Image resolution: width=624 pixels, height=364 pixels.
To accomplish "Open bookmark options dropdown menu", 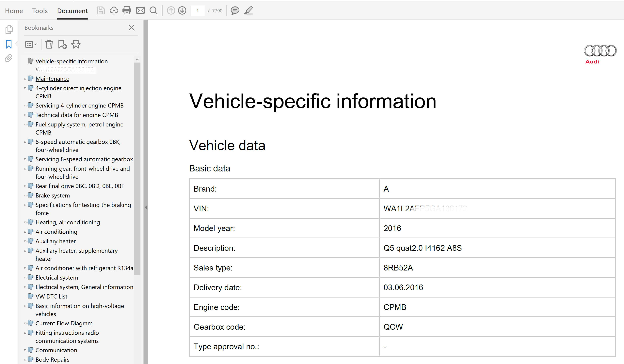I will [31, 45].
